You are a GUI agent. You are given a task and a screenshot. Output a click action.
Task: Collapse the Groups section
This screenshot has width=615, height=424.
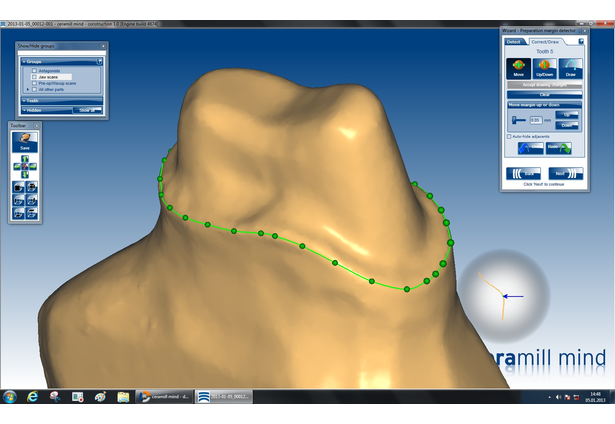click(24, 62)
